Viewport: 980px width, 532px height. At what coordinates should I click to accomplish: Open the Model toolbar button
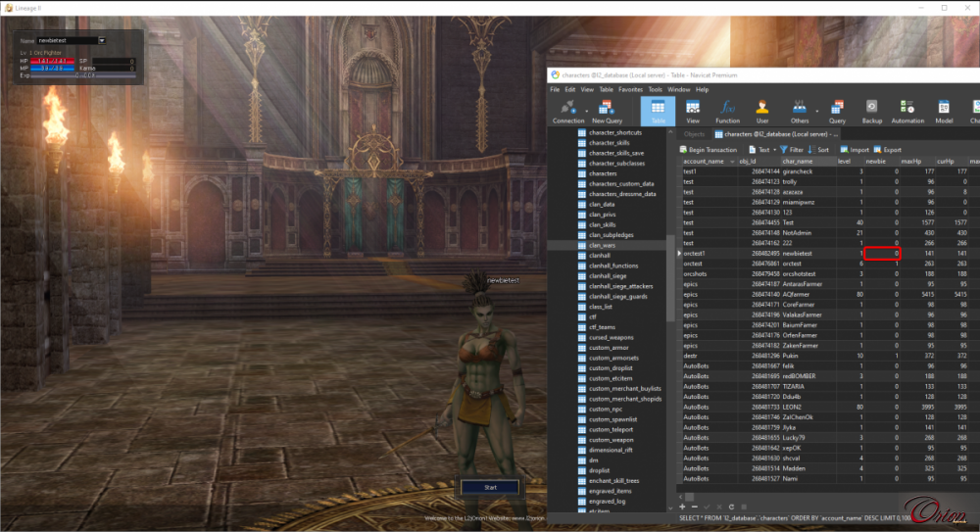(944, 112)
